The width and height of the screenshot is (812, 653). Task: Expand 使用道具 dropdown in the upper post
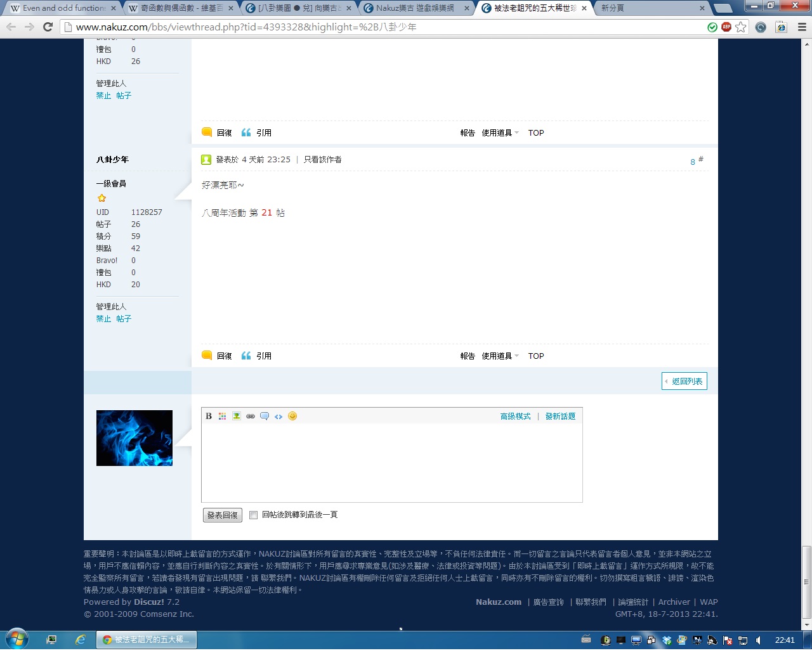point(500,133)
